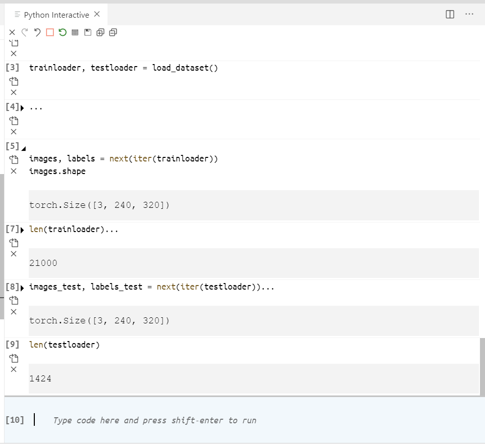Collapse the expanded cell 5 input
This screenshot has height=448, width=485.
pyautogui.click(x=22, y=148)
